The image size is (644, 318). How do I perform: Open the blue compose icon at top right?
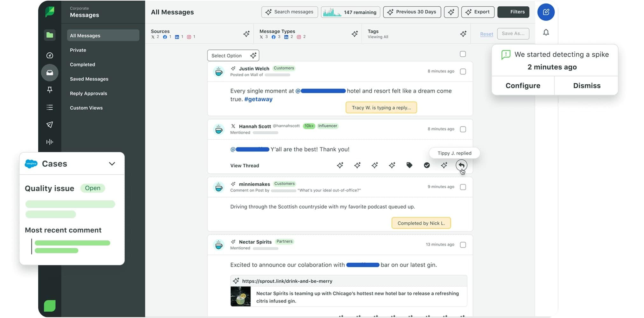tap(546, 12)
